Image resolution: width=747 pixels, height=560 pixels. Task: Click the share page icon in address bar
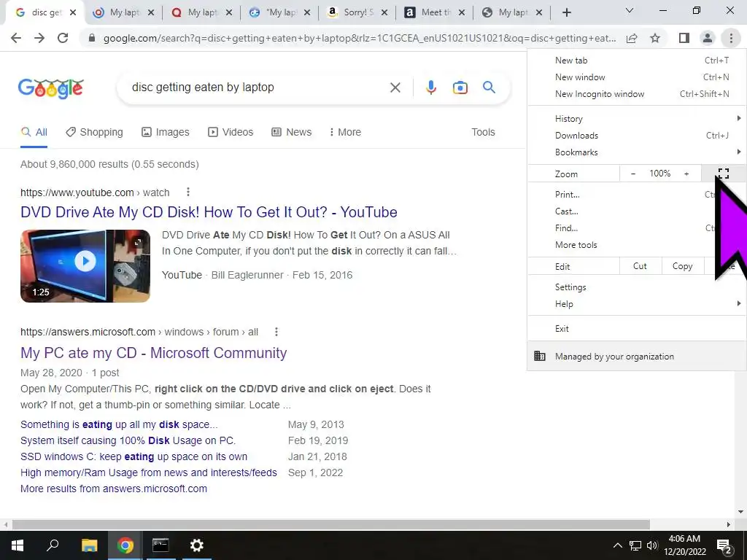pos(632,38)
